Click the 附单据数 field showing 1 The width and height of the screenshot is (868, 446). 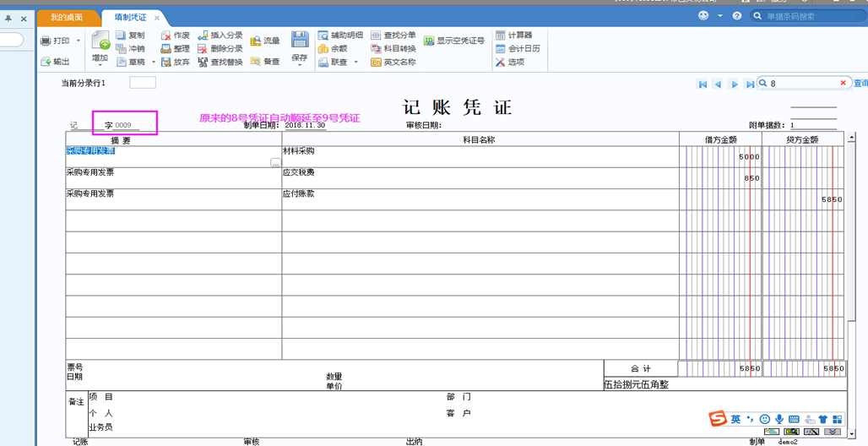pyautogui.click(x=813, y=126)
